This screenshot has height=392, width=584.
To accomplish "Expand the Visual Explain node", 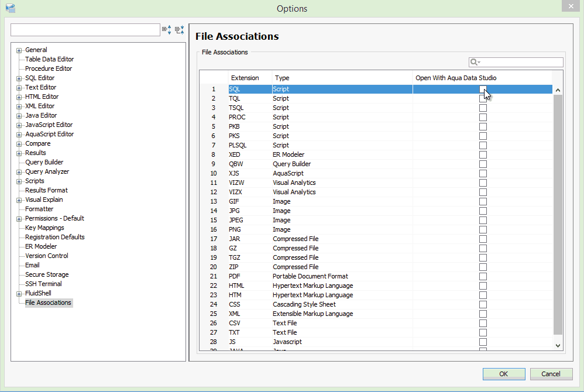I will coord(19,200).
